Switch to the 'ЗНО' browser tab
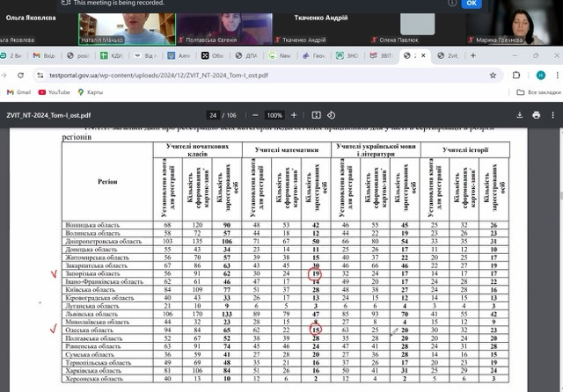The width and height of the screenshot is (563, 392). (x=347, y=55)
